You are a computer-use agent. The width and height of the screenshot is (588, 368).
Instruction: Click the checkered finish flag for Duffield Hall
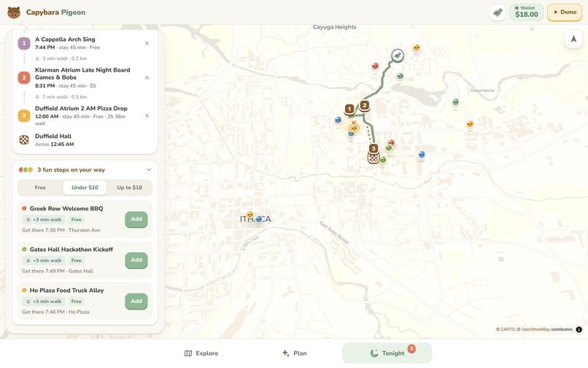point(24,140)
